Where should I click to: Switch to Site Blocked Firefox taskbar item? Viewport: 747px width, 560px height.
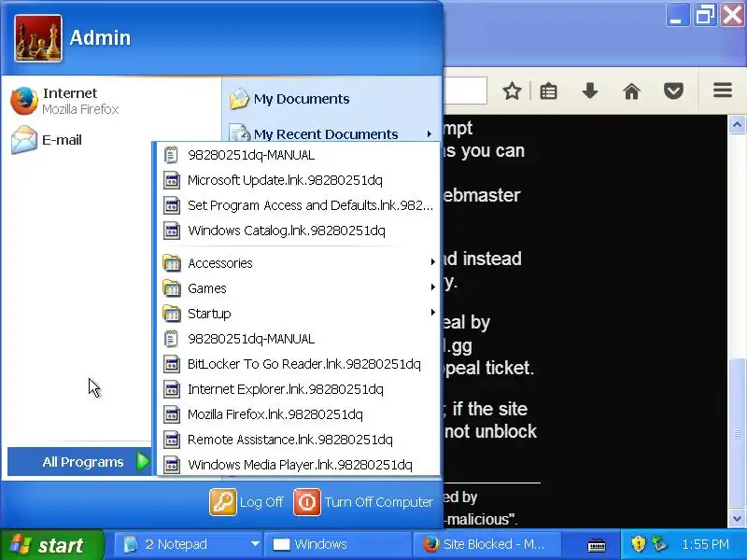click(486, 544)
